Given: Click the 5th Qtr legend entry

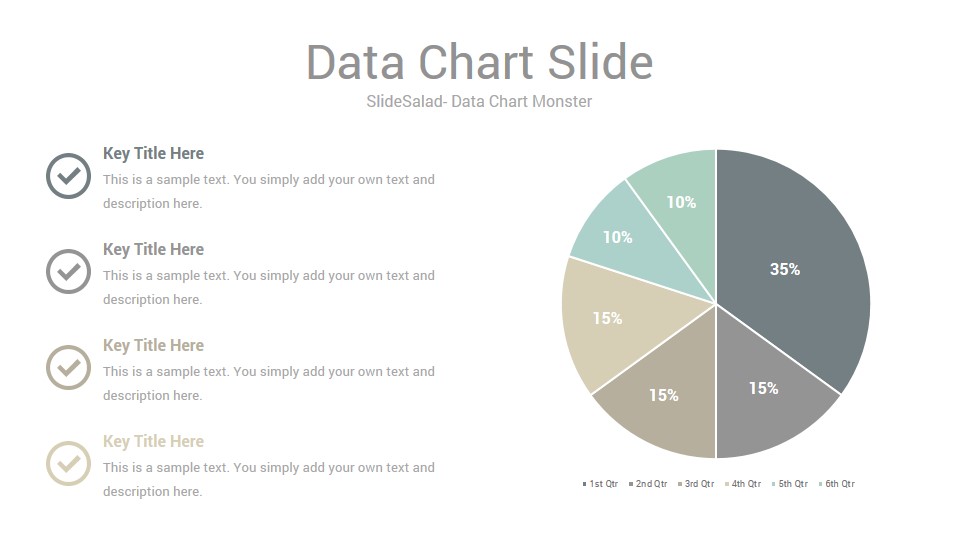Looking at the screenshot, I should [790, 484].
